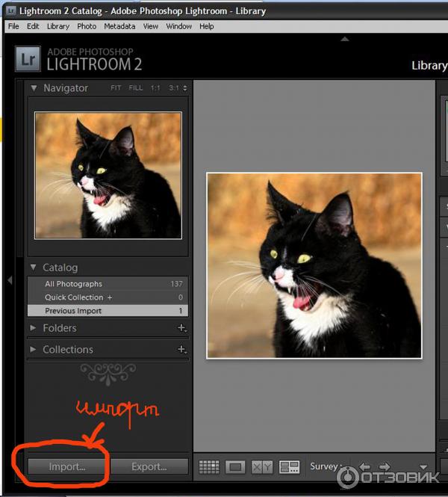Select next photo arrow in toolbar
448x497 pixels.
click(x=385, y=467)
